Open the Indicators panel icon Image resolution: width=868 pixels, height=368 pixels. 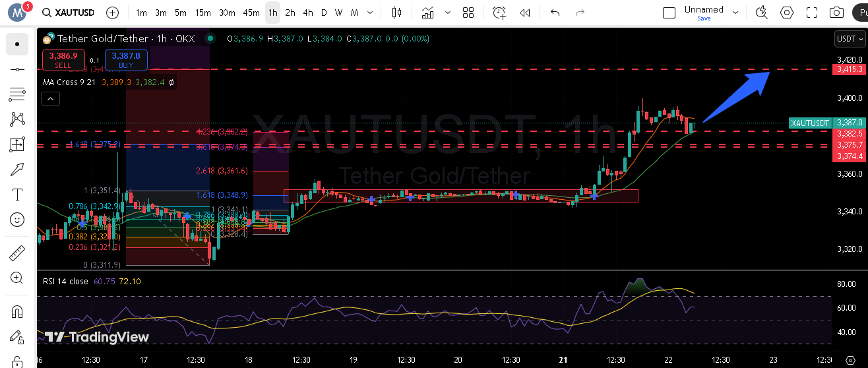428,13
